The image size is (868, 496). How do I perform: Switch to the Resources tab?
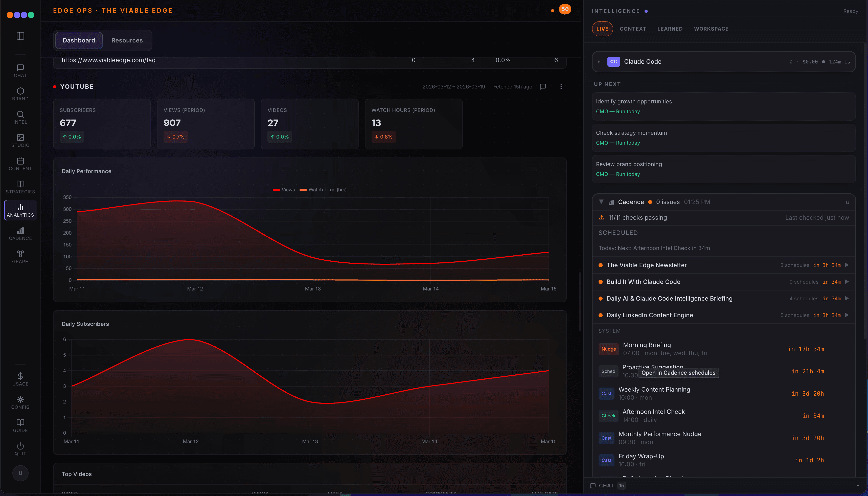(127, 40)
